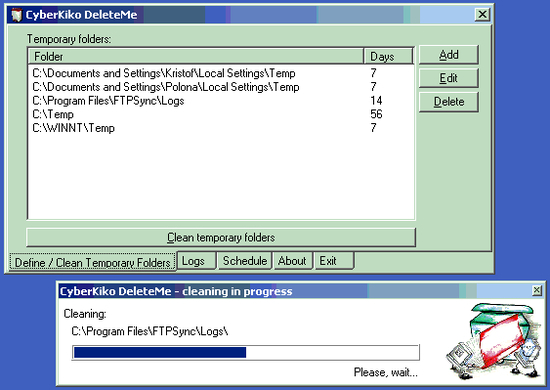Open Edit for the selected folder
The height and width of the screenshot is (390, 550).
click(x=449, y=78)
